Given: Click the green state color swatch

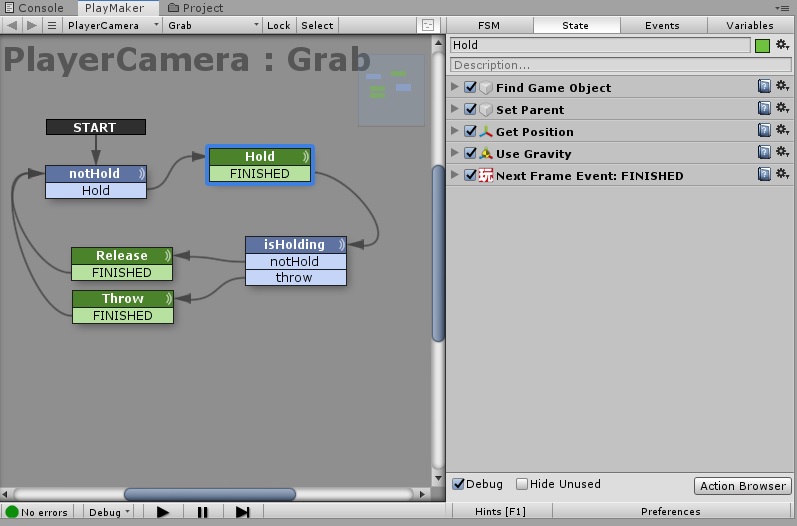Looking at the screenshot, I should click(x=762, y=46).
